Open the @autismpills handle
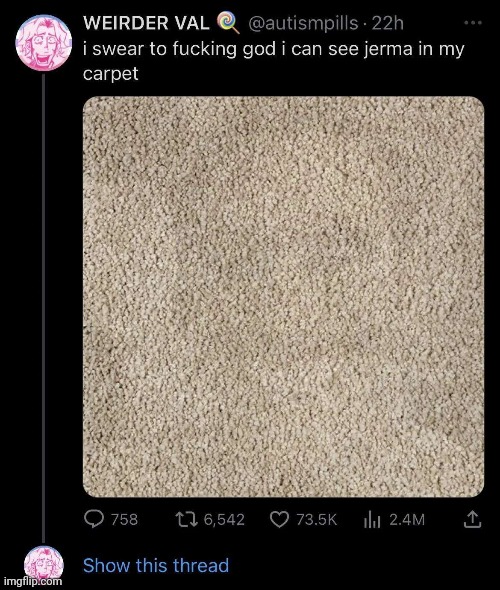 pyautogui.click(x=303, y=23)
